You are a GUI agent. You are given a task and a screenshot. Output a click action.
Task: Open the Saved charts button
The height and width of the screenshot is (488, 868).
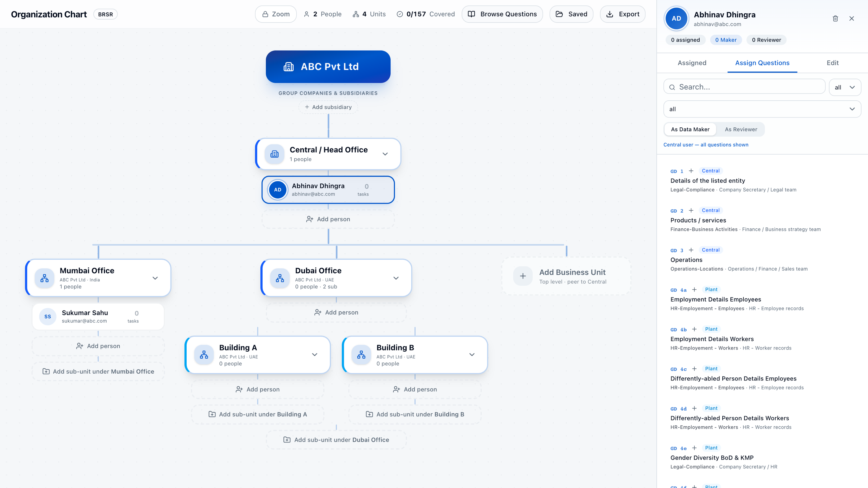tap(571, 14)
